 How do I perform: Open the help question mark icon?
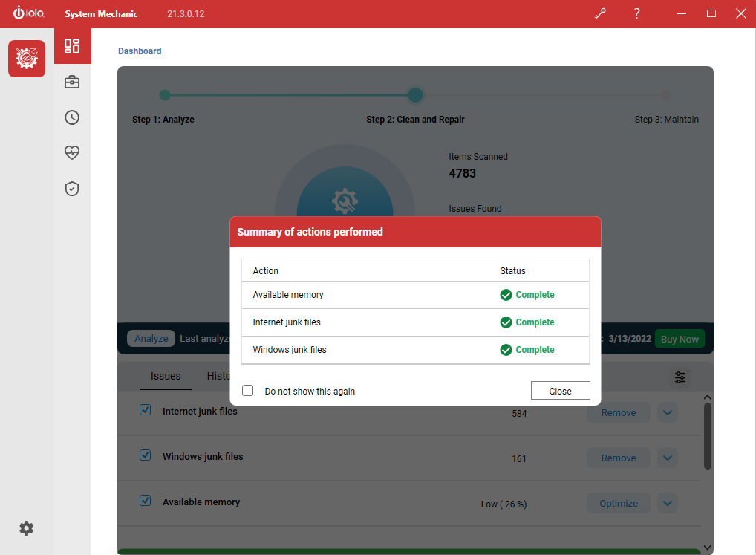pyautogui.click(x=637, y=13)
